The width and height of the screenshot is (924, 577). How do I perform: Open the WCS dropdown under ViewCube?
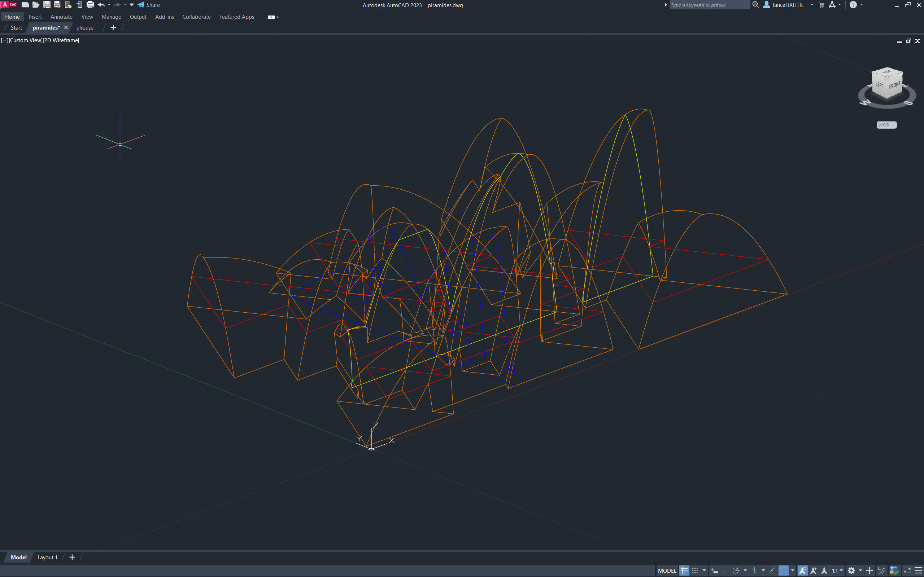coord(886,125)
